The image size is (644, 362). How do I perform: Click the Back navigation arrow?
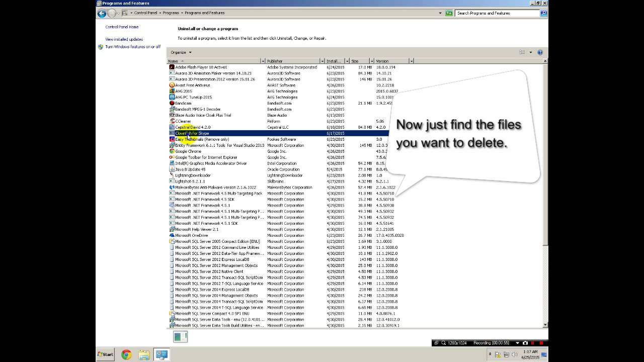102,13
